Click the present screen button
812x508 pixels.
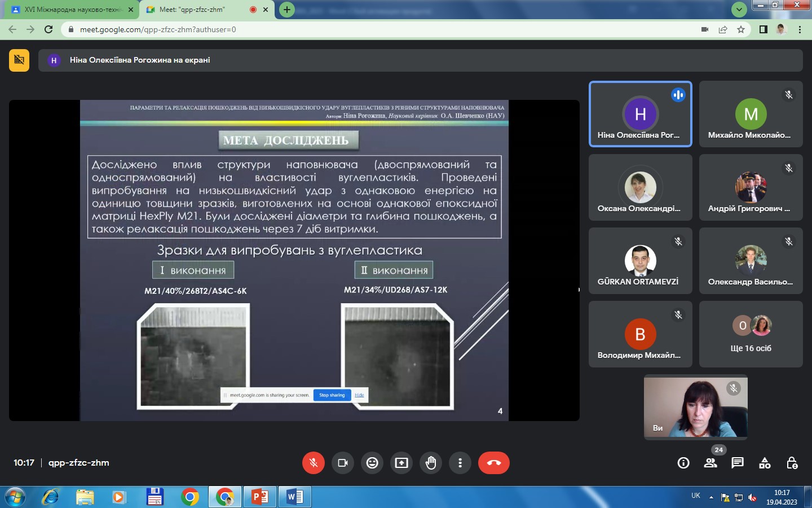point(401,463)
